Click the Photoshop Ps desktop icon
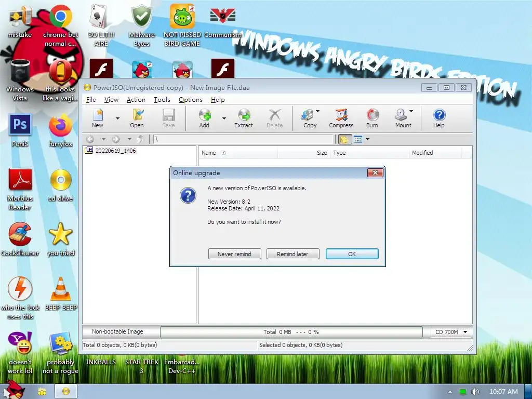 click(x=20, y=130)
